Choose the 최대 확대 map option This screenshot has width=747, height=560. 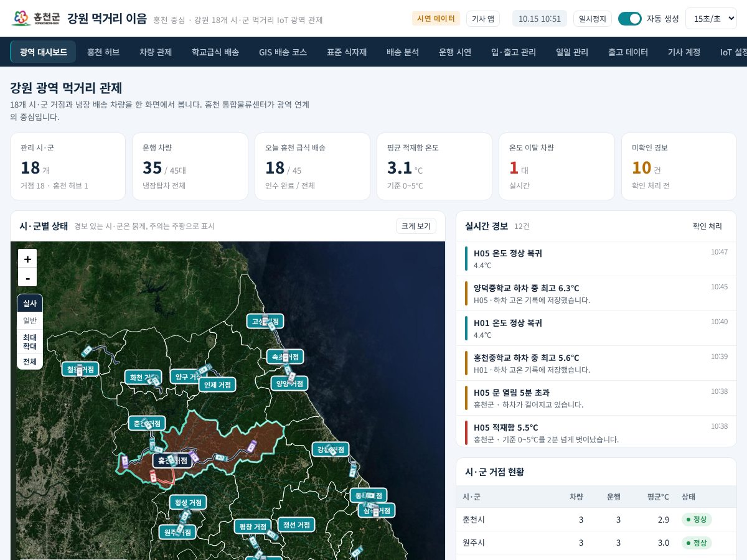pyautogui.click(x=30, y=342)
